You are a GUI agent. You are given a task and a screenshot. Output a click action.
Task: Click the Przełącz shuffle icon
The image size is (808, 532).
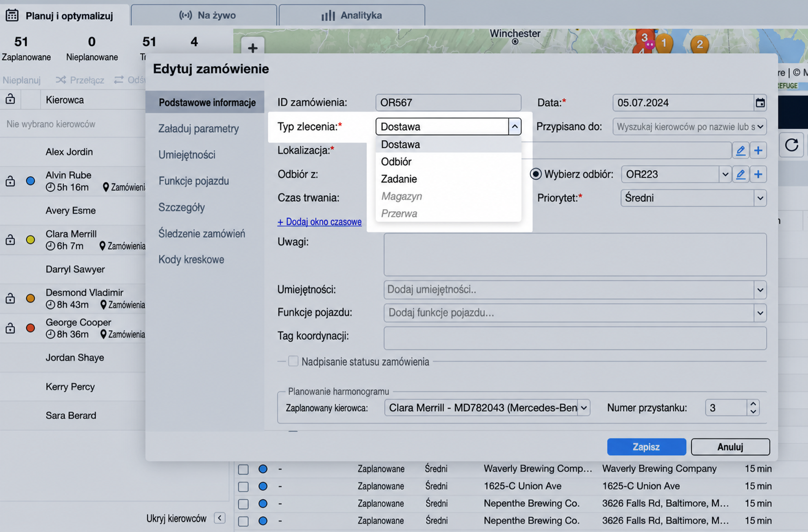pyautogui.click(x=61, y=80)
